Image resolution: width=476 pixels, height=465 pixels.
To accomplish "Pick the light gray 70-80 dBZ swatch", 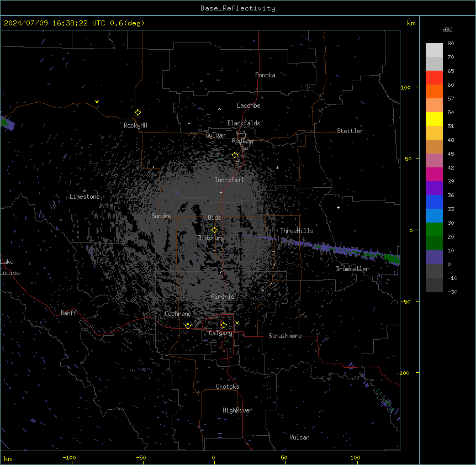I will tap(434, 50).
